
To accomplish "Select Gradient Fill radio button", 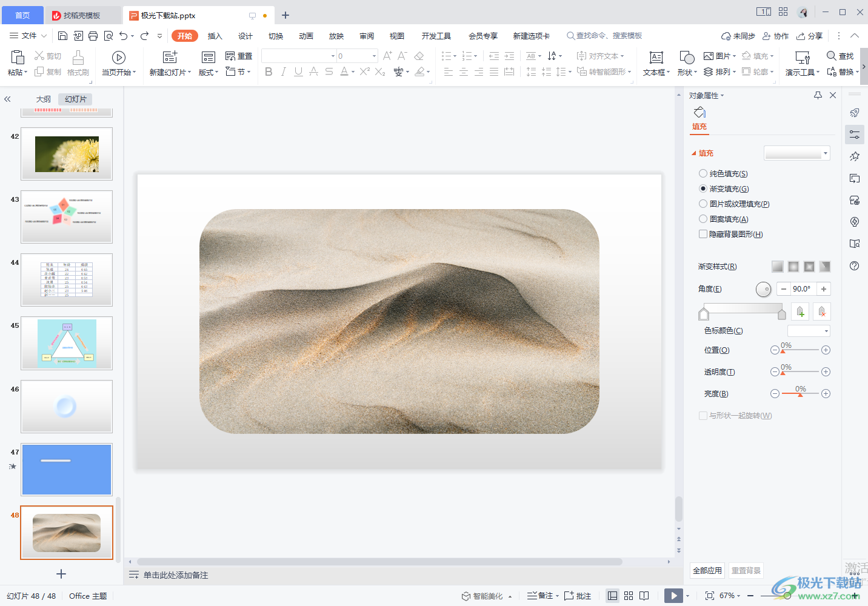I will tap(703, 188).
